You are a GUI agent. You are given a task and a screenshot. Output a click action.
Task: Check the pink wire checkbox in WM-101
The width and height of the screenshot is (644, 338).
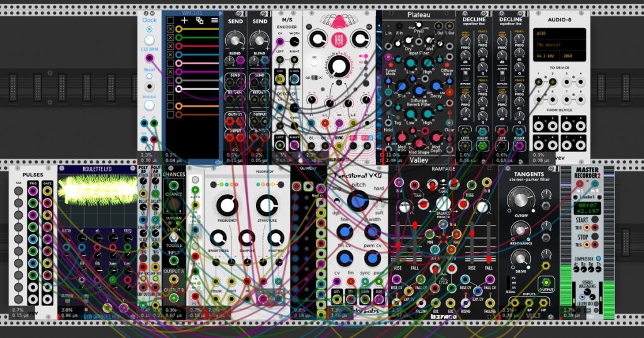[170, 63]
